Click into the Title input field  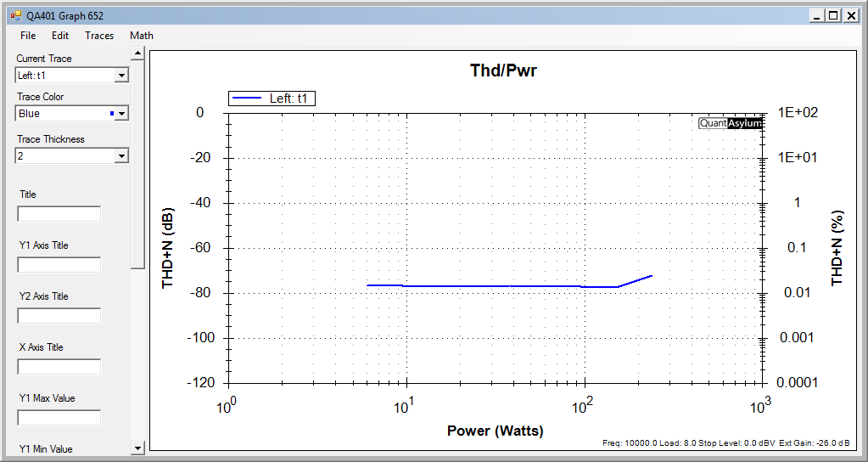pos(59,214)
